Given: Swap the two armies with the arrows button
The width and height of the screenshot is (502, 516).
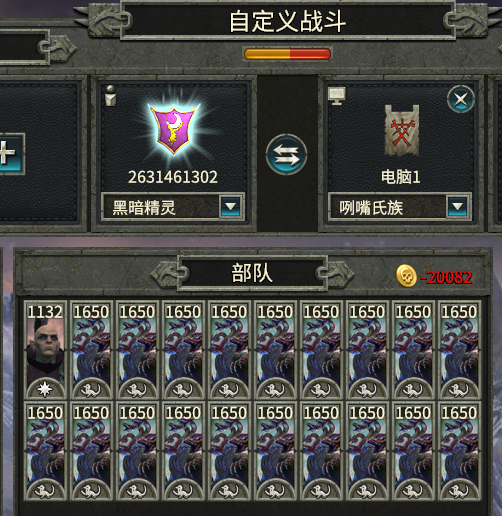Looking at the screenshot, I should tap(286, 155).
